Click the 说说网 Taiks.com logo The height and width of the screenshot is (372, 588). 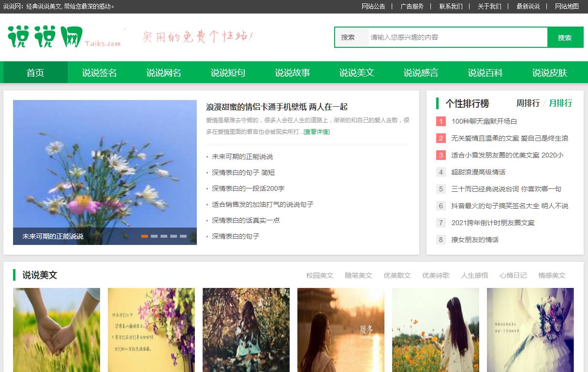click(64, 37)
